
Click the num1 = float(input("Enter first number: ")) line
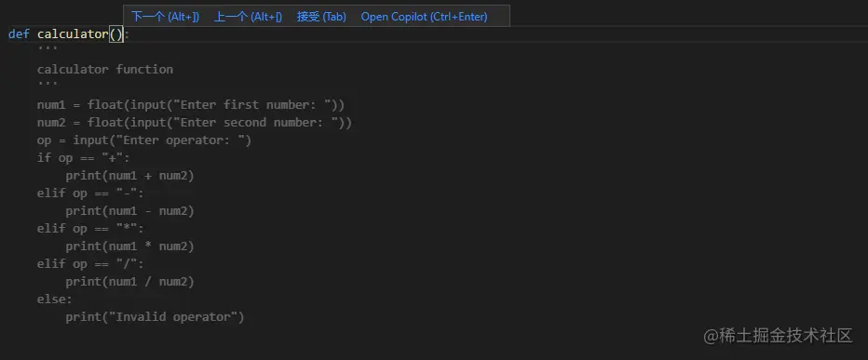coord(191,105)
